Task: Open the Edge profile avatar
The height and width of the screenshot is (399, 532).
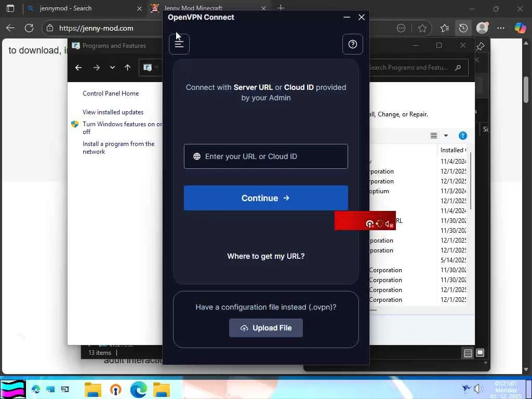Action: point(482,28)
